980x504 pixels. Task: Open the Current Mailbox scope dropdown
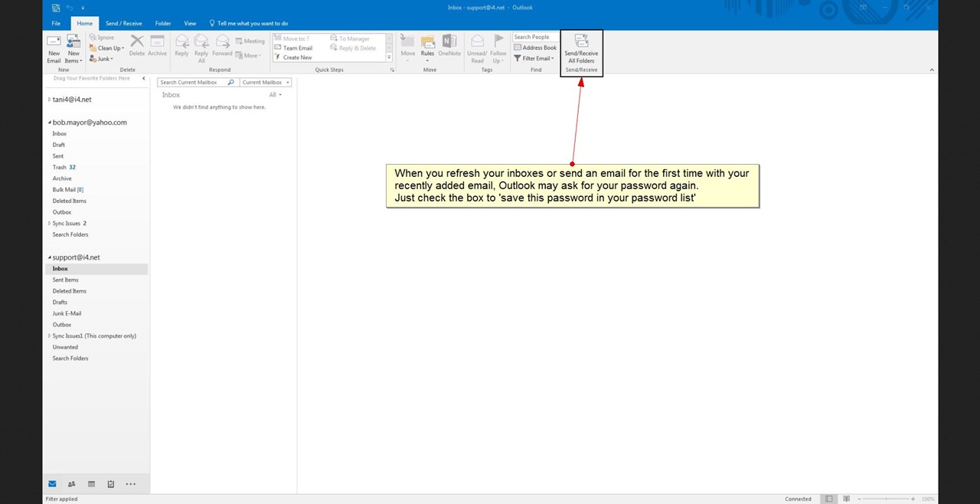[266, 82]
